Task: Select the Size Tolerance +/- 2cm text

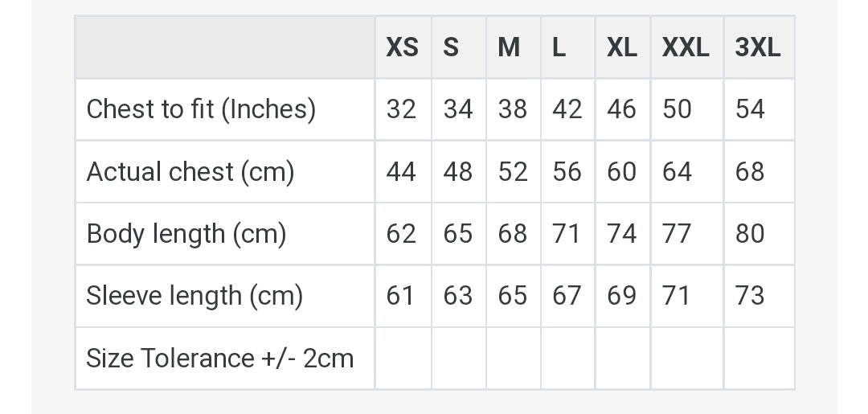Action: (219, 358)
